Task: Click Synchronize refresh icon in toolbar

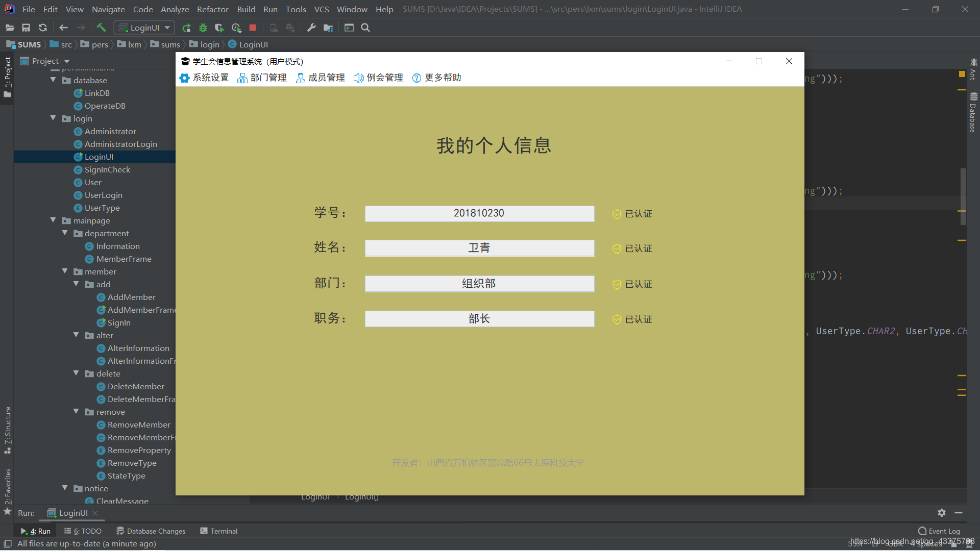Action: [43, 28]
